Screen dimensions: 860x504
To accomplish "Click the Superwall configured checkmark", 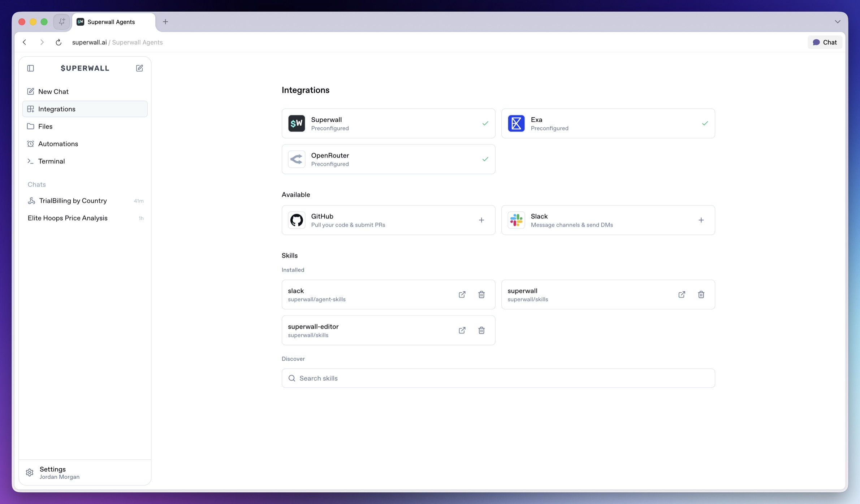I will (485, 123).
